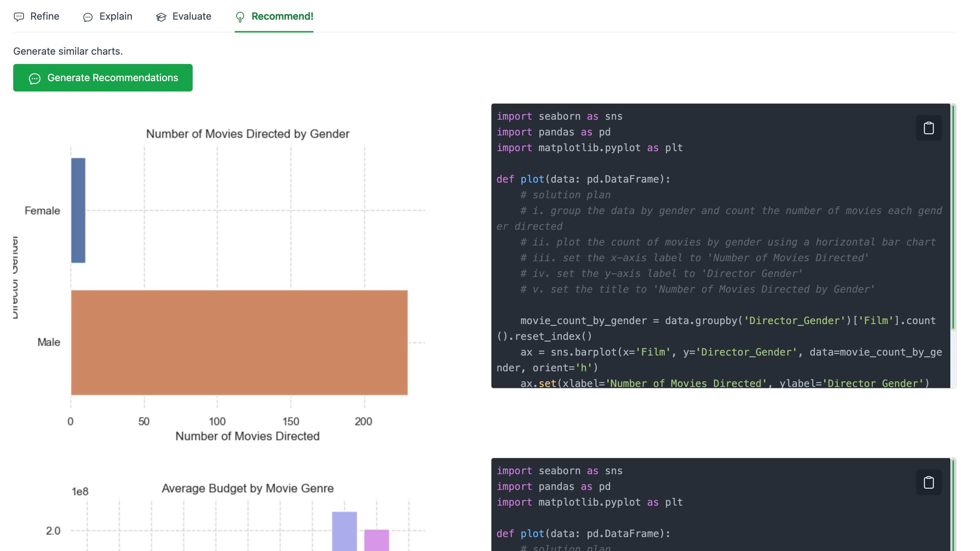980x551 pixels.
Task: Click the Evaluate graduation cap icon
Action: 161,17
